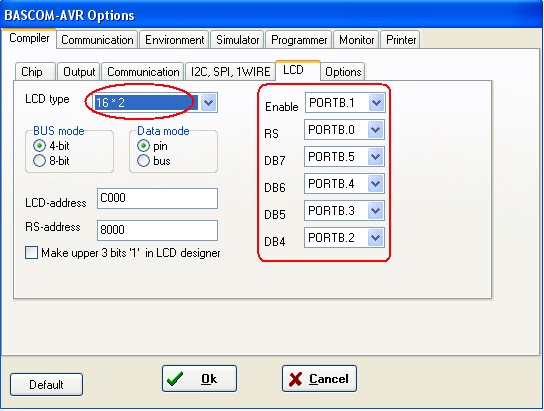Viewport: 544px width, 411px height.
Task: Click the LCD-address label
Action: pyautogui.click(x=56, y=203)
